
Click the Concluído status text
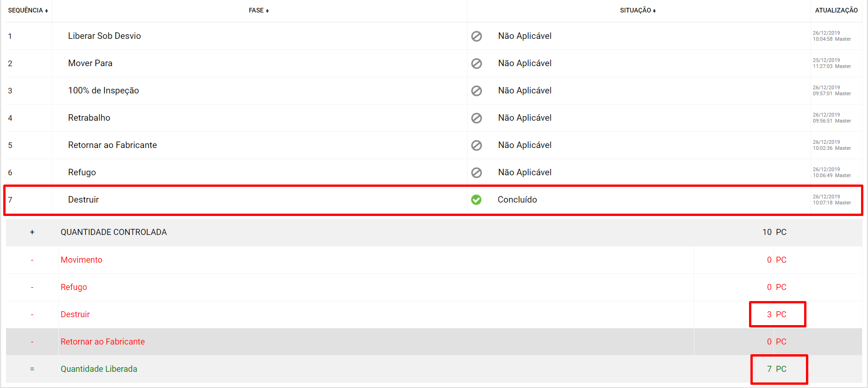517,200
